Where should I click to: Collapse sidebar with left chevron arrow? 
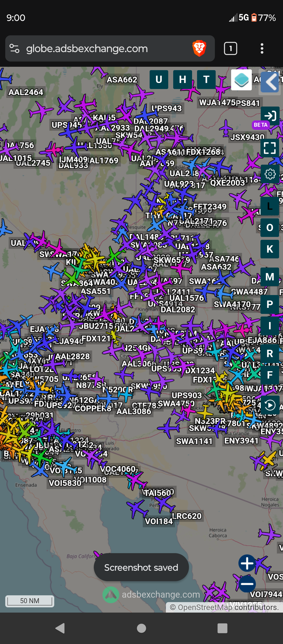(270, 82)
